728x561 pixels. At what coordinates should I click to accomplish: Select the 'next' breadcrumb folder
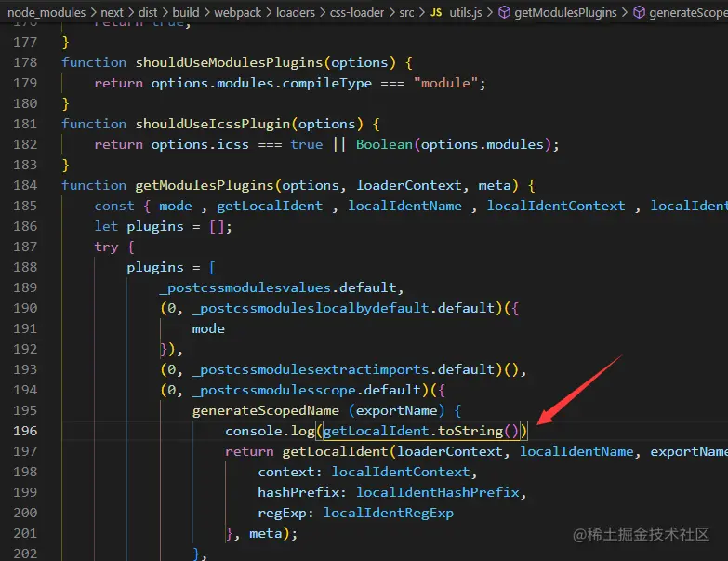[x=112, y=12]
